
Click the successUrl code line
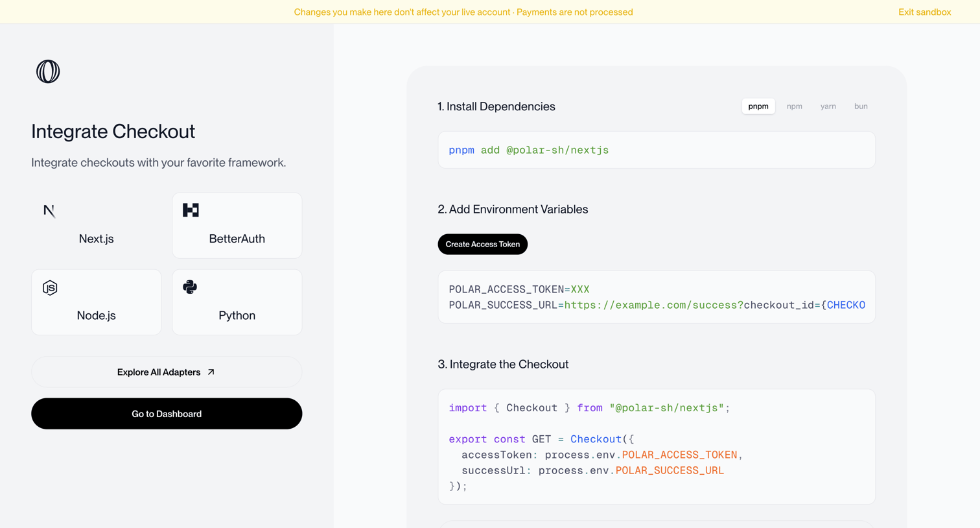pyautogui.click(x=592, y=470)
